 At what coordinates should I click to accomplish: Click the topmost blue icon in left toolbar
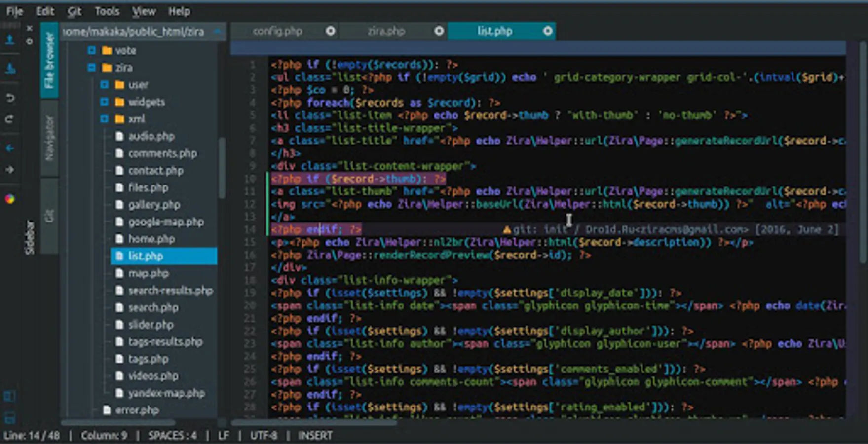(x=10, y=39)
